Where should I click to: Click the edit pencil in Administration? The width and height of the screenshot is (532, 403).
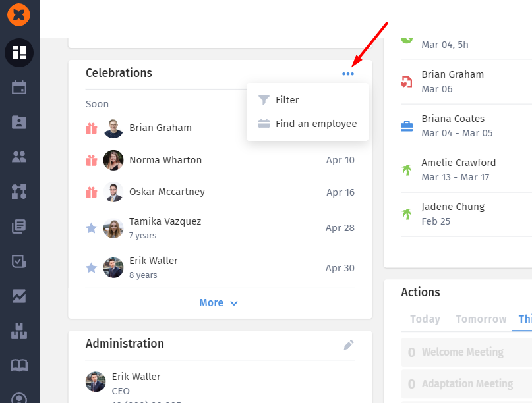(349, 344)
